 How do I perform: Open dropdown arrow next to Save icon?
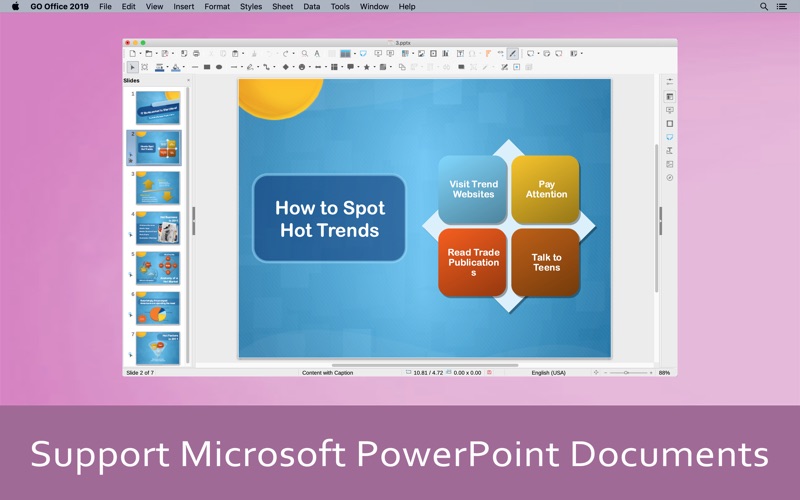(173, 54)
